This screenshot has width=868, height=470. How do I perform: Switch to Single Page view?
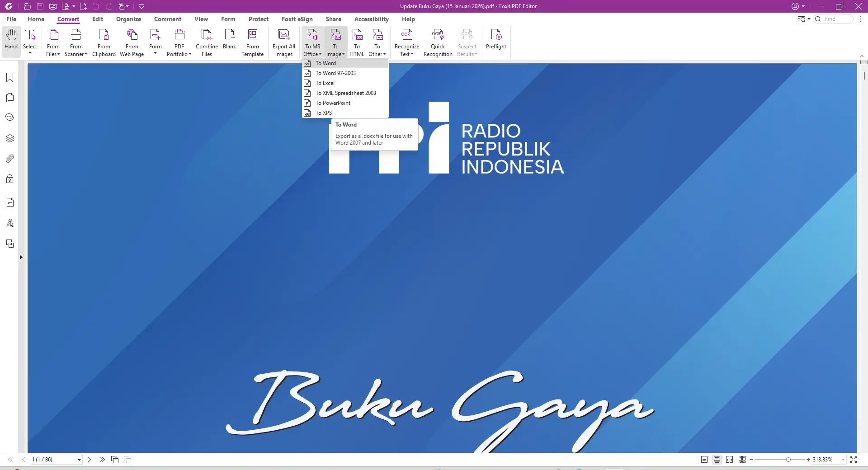point(704,460)
